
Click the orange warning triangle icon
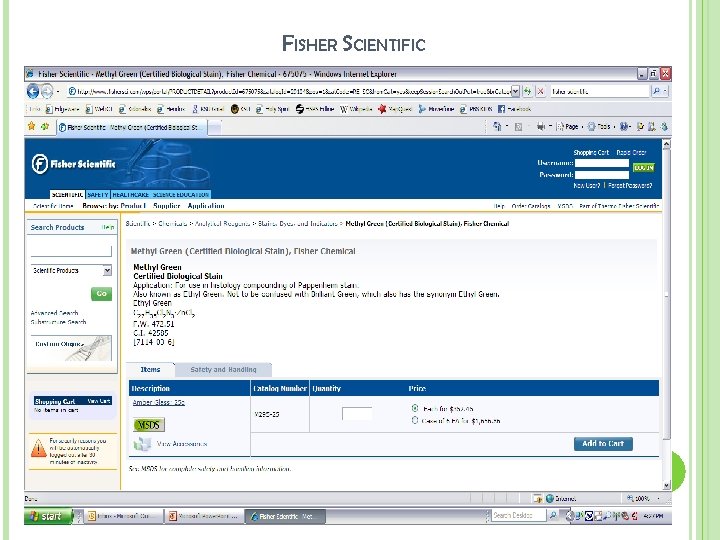(39, 449)
